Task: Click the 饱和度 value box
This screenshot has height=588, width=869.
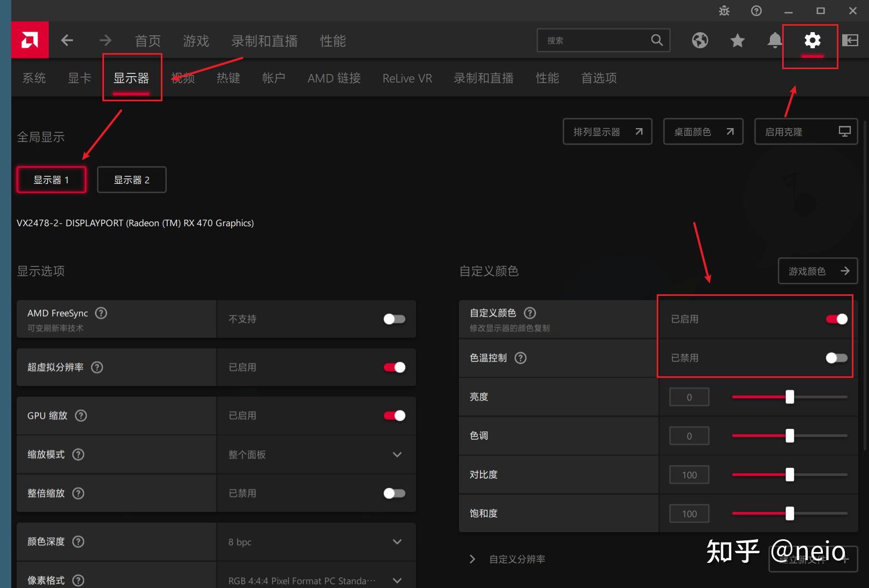Action: click(689, 513)
